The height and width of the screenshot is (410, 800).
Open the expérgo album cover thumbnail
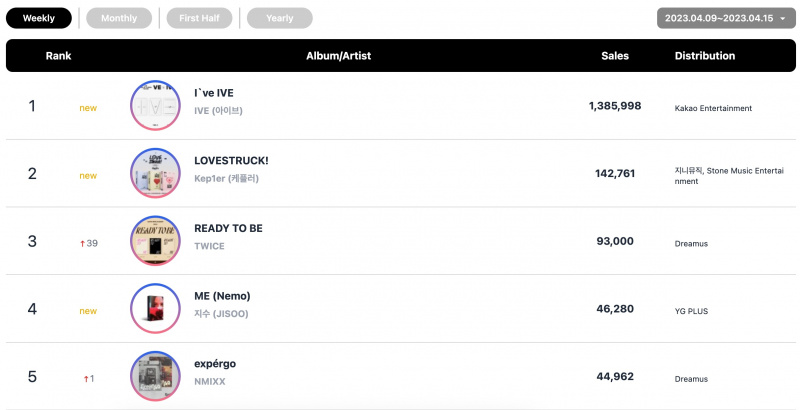156,376
